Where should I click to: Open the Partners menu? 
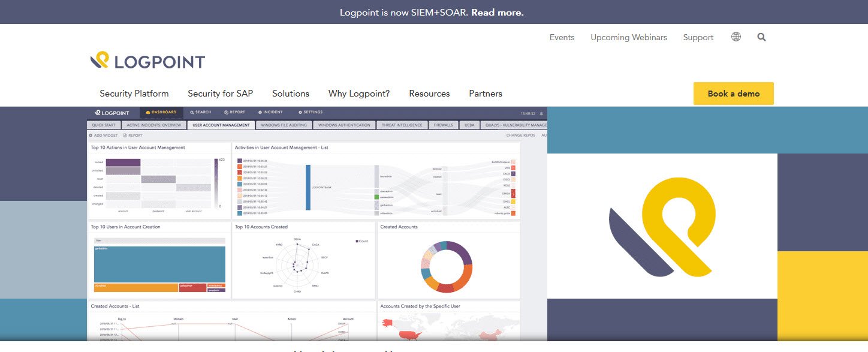click(486, 94)
